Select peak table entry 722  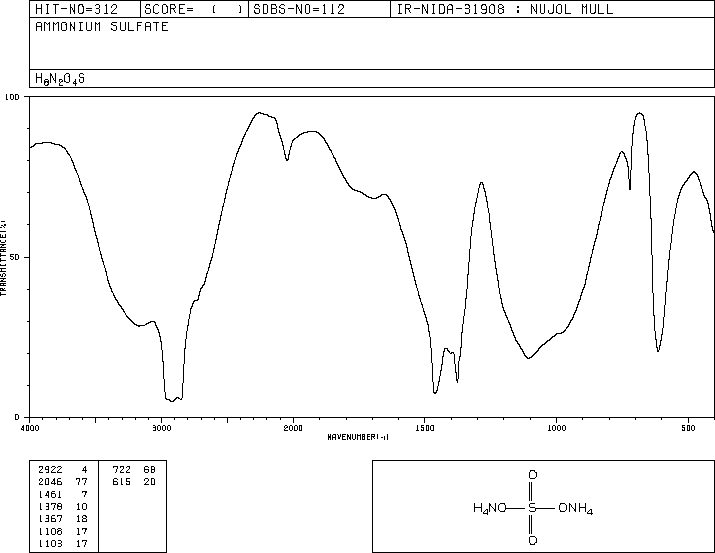[122, 469]
